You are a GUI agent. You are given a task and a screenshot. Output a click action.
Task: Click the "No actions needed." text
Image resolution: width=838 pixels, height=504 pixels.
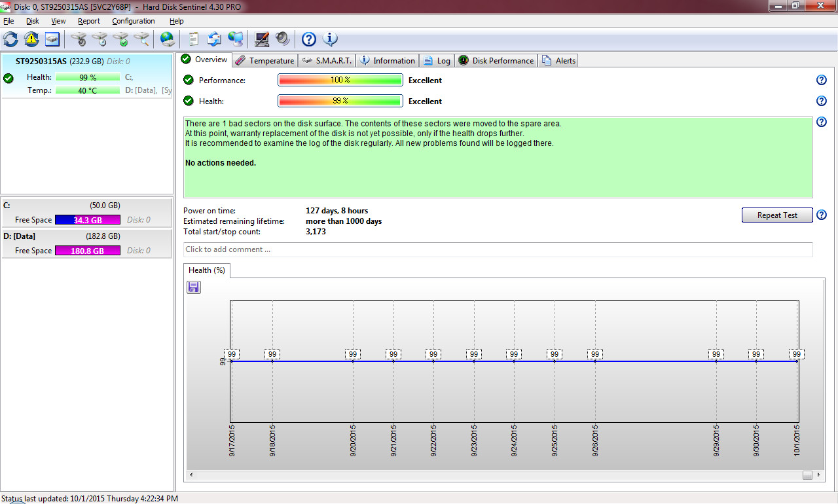click(221, 163)
